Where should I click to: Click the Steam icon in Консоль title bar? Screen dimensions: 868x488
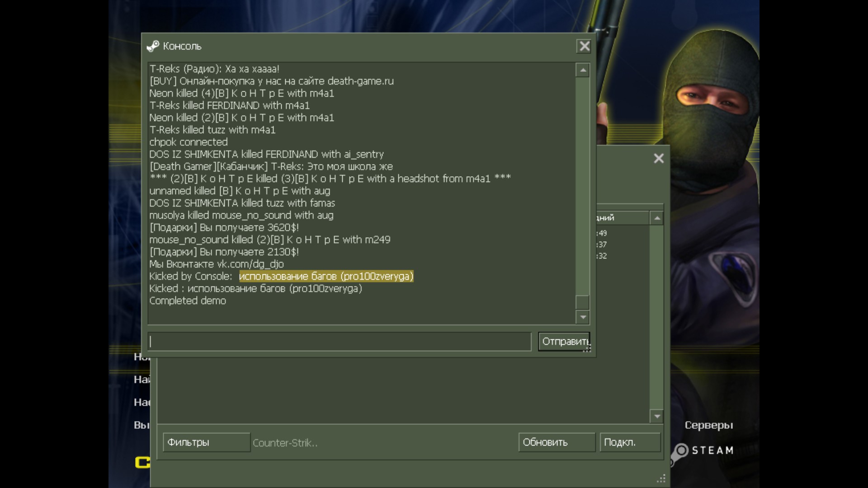tap(153, 46)
